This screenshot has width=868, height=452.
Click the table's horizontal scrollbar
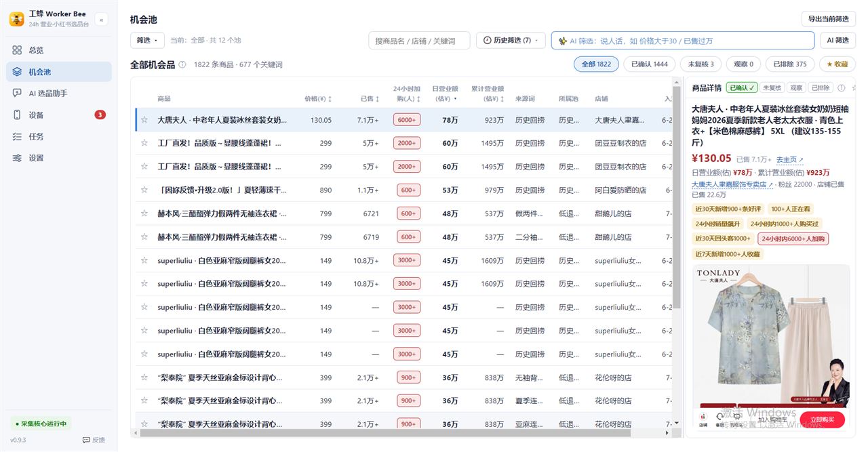click(x=386, y=432)
